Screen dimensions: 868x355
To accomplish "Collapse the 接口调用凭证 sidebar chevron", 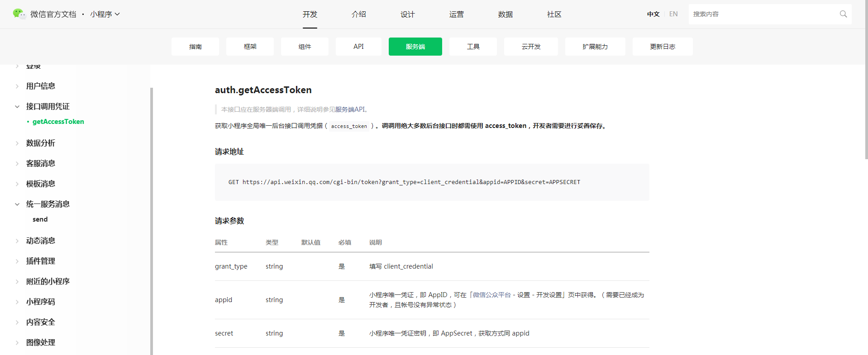I will click(17, 106).
